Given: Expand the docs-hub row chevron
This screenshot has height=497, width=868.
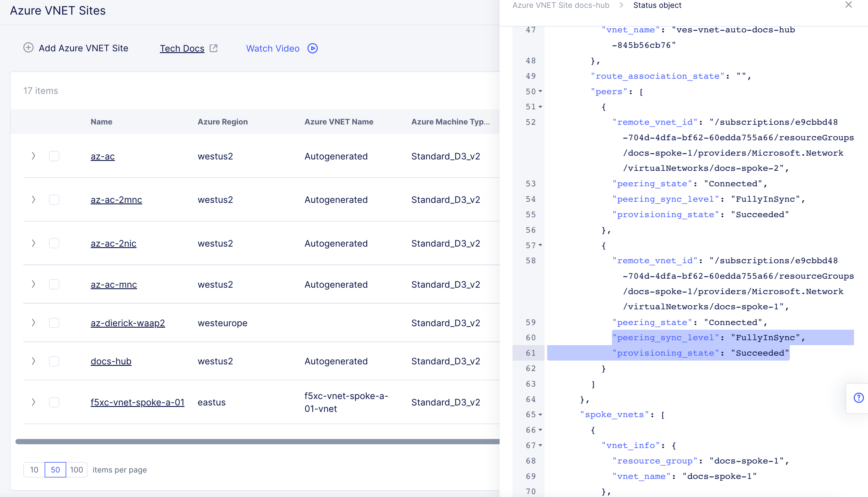Looking at the screenshot, I should (x=34, y=361).
